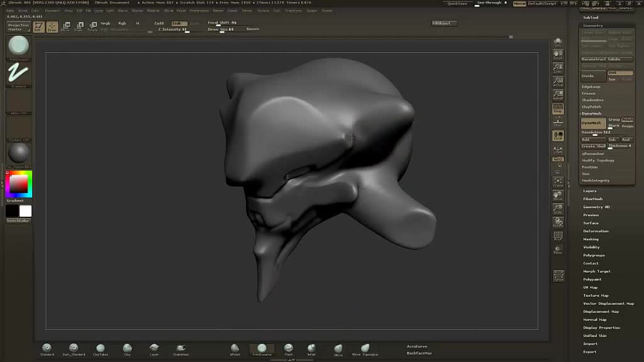Click the Scroll canvas icon
The width and height of the screenshot is (644, 362).
(558, 54)
